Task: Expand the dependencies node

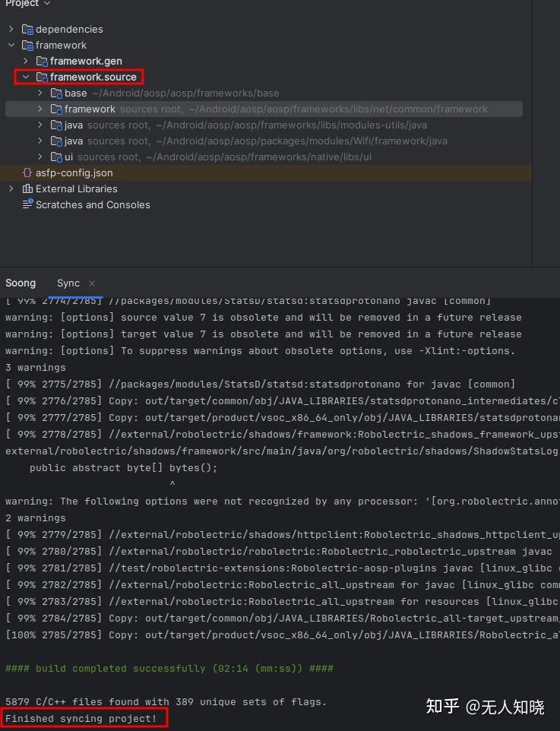Action: [x=12, y=29]
